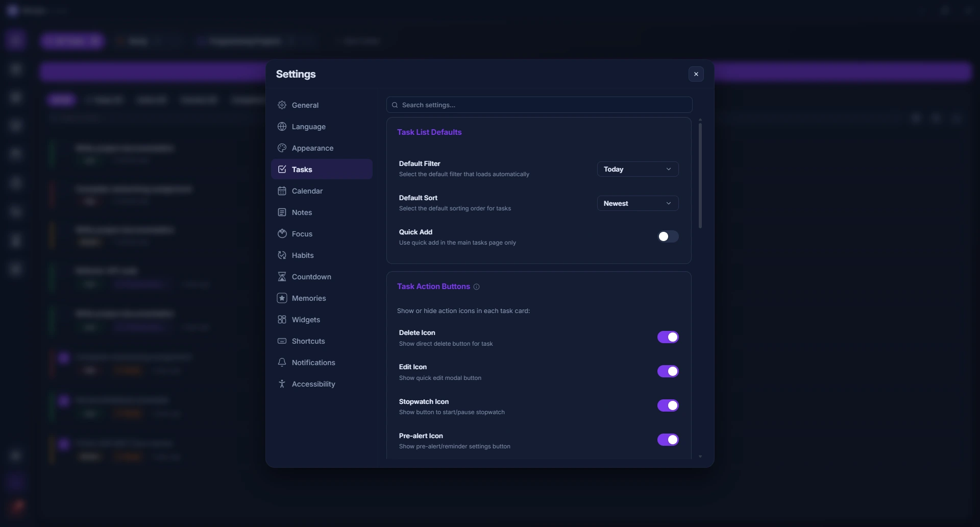Turn off the Delete Icon toggle
This screenshot has height=527, width=980.
[668, 337]
